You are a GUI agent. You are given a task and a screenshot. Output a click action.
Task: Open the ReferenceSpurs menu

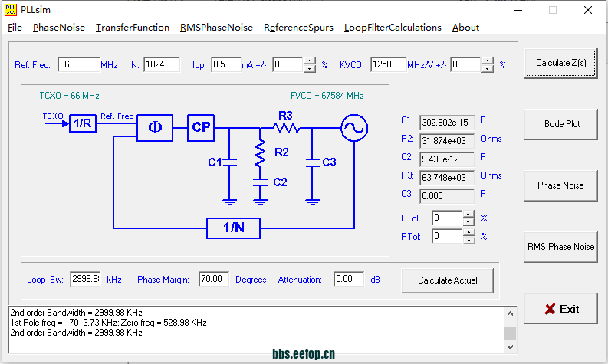pyautogui.click(x=298, y=28)
